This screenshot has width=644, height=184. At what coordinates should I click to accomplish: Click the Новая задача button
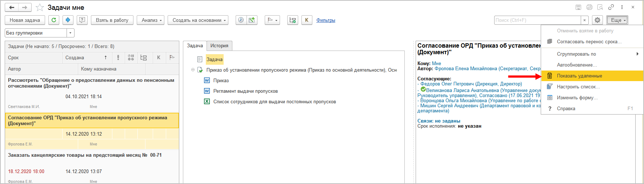click(25, 20)
